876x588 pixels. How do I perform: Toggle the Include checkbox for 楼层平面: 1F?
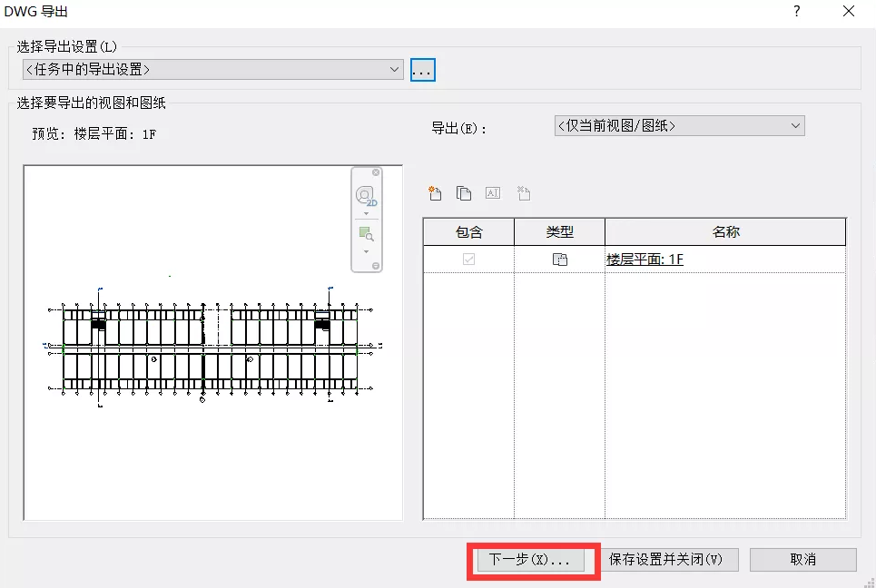click(468, 260)
